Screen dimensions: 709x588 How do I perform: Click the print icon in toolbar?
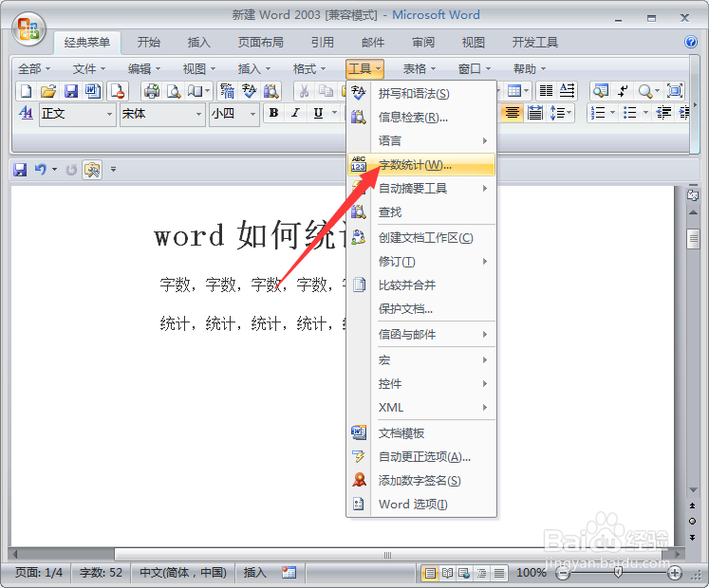152,91
